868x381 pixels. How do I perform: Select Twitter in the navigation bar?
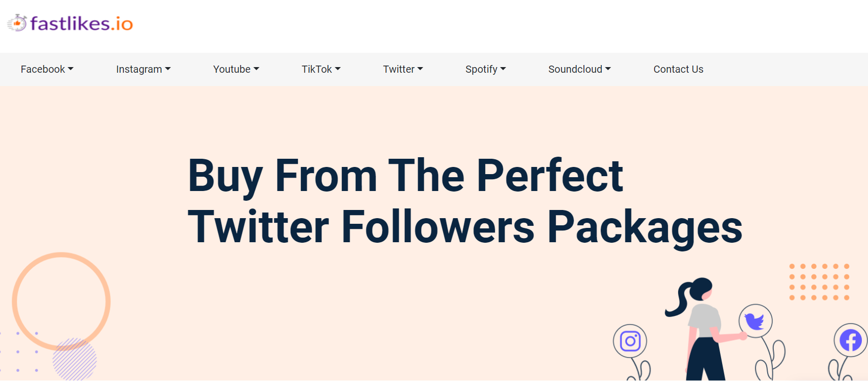(x=399, y=69)
